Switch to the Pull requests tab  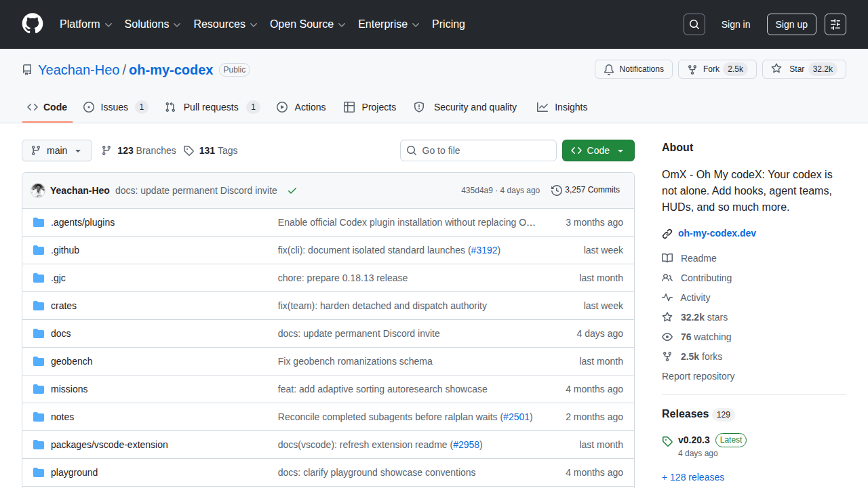212,107
